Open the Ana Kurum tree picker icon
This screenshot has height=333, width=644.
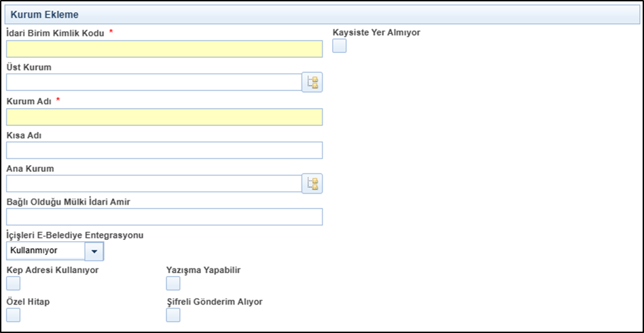point(312,183)
